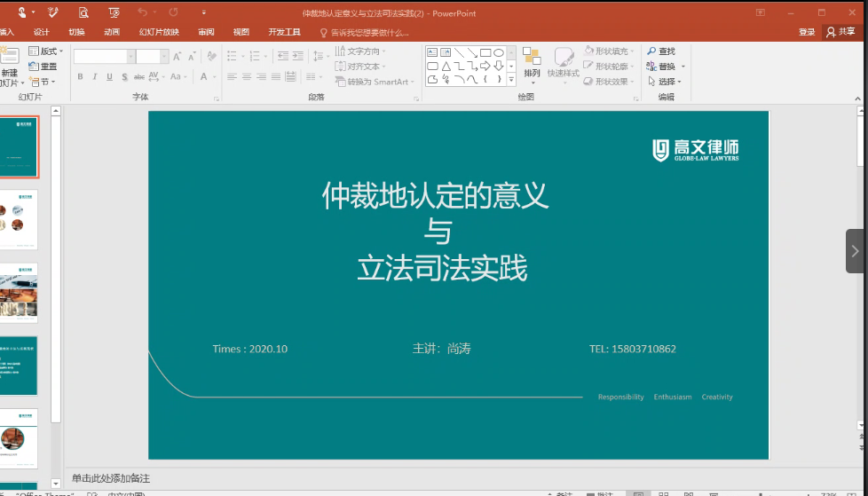The image size is (868, 496).
Task: Toggle align text right
Action: pyautogui.click(x=261, y=76)
